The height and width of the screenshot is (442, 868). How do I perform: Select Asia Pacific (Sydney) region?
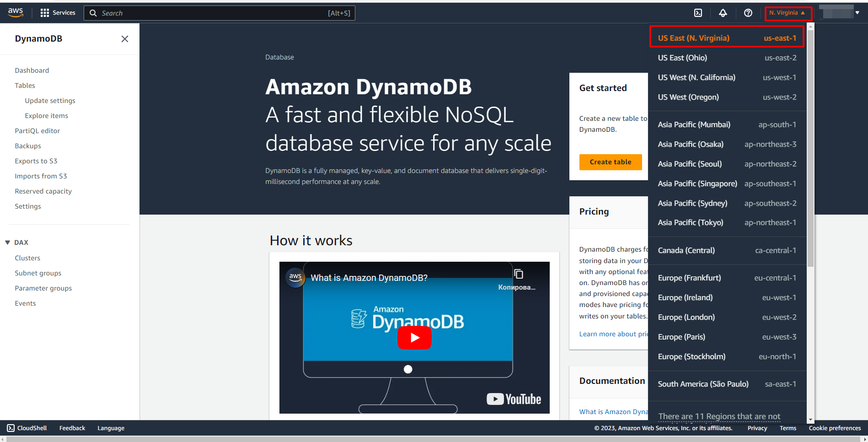pos(727,203)
